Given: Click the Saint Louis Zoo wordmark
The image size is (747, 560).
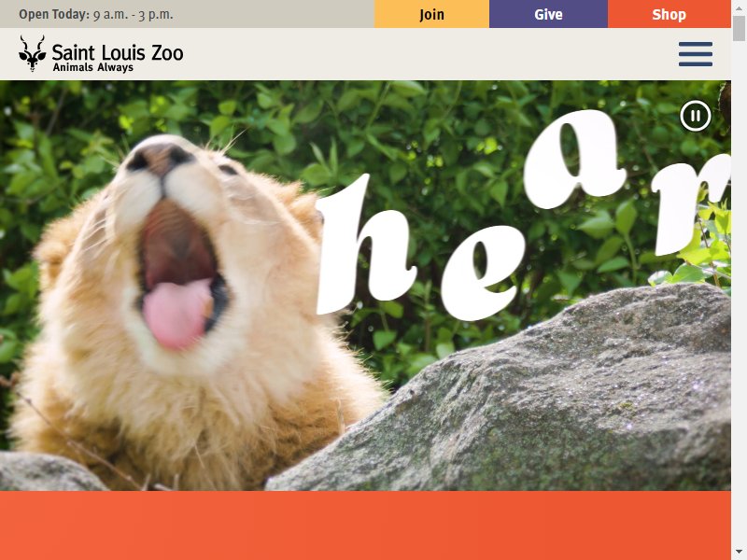Looking at the screenshot, I should [118, 52].
